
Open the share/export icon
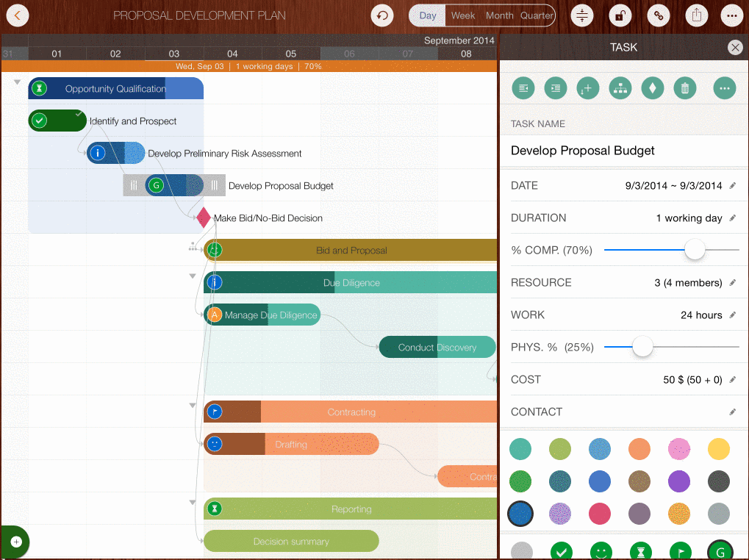coord(696,15)
